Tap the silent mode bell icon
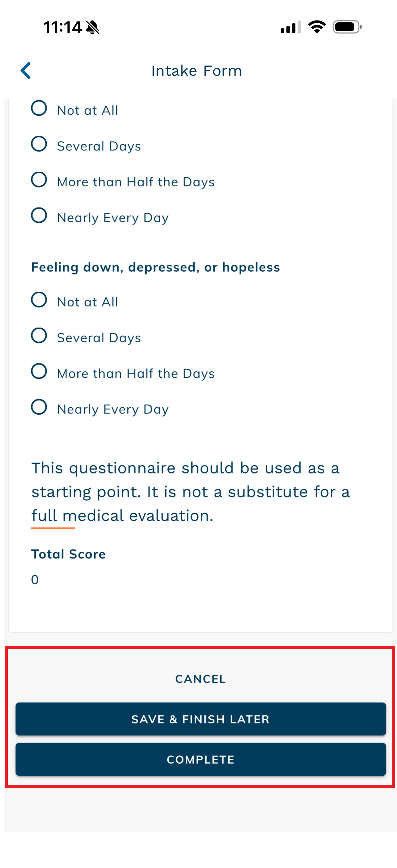This screenshot has height=868, width=397. 93,27
